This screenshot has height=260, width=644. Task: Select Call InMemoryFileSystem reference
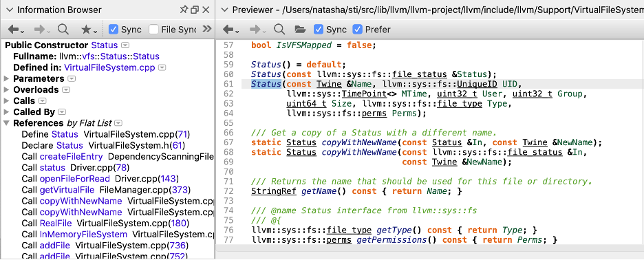[x=118, y=234]
